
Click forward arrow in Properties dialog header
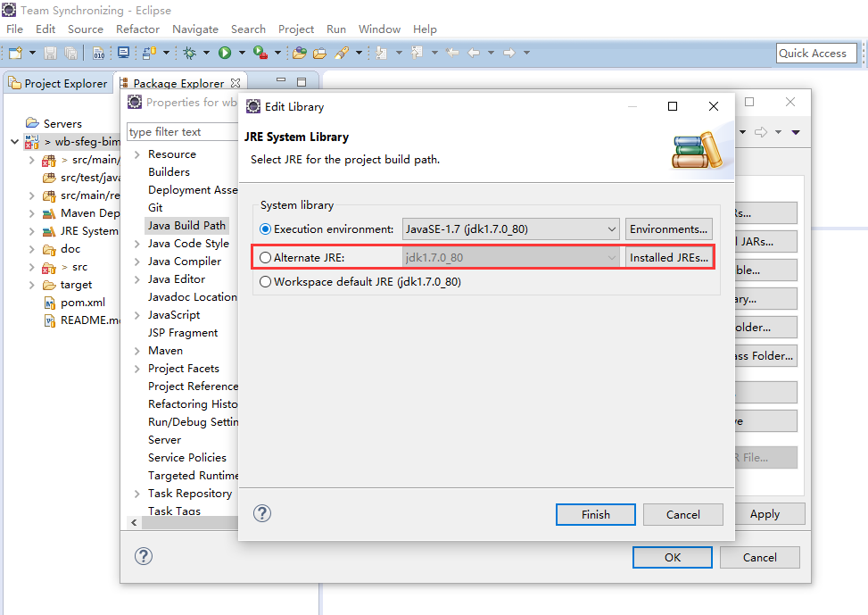point(761,132)
